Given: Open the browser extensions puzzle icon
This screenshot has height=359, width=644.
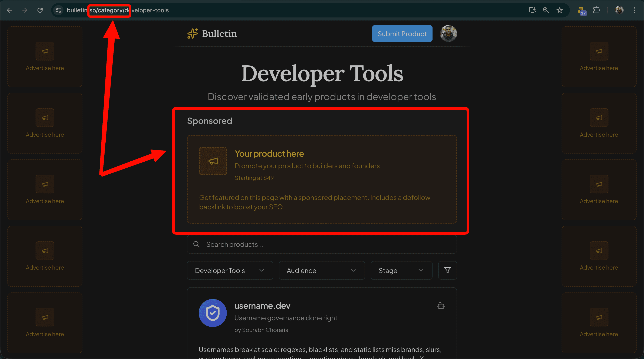Looking at the screenshot, I should [x=597, y=10].
